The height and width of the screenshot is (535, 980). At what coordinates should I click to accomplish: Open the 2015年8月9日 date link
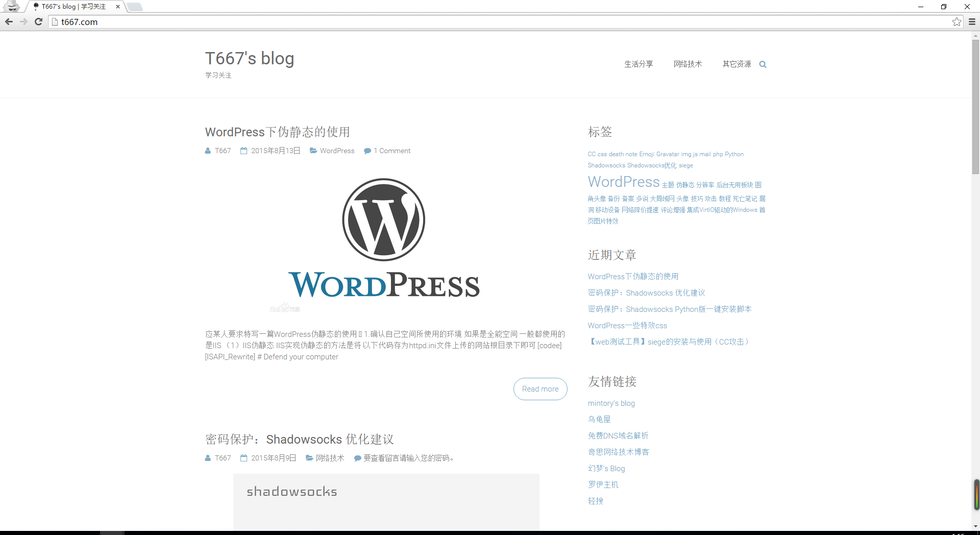(x=274, y=458)
